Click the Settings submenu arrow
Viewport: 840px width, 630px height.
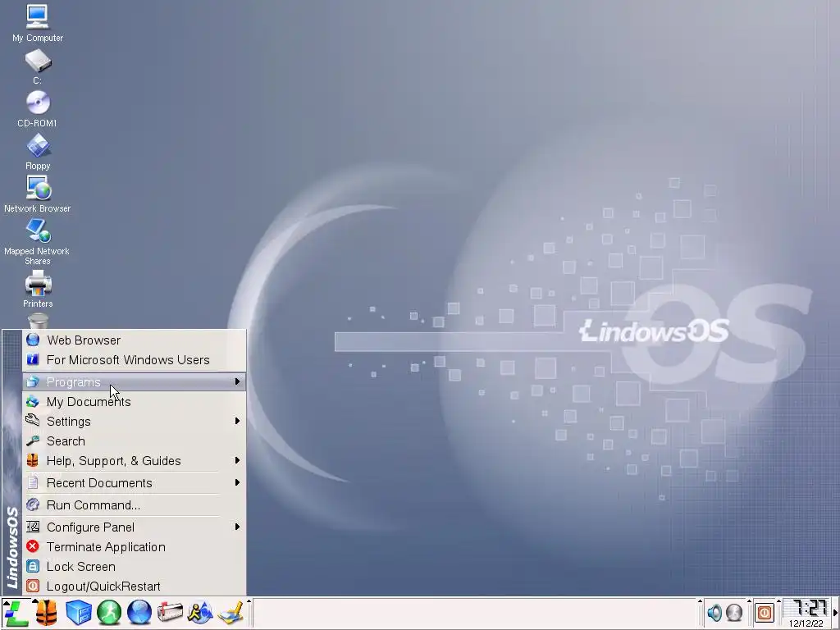[237, 421]
